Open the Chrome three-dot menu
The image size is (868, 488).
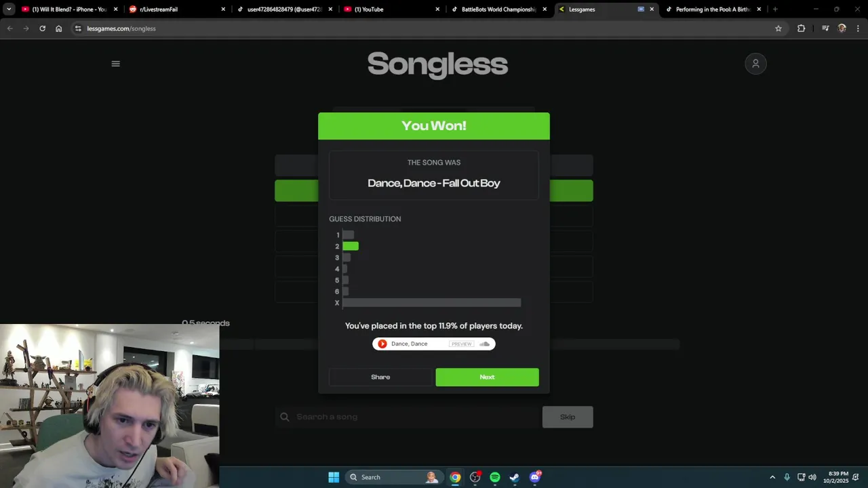point(859,28)
